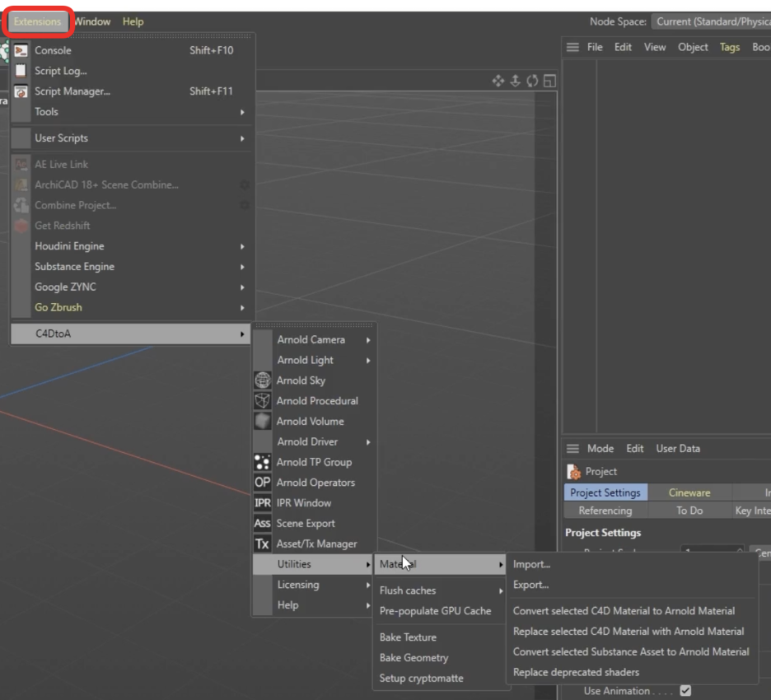Image resolution: width=771 pixels, height=700 pixels.
Task: Click the Asset/Tx Manager Tx icon
Action: click(263, 544)
